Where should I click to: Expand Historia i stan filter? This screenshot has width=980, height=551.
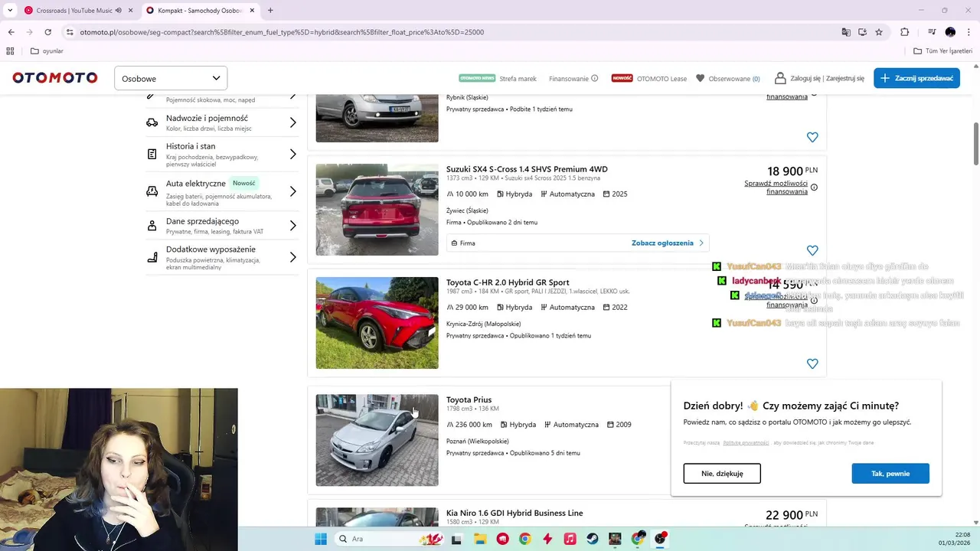click(x=221, y=154)
